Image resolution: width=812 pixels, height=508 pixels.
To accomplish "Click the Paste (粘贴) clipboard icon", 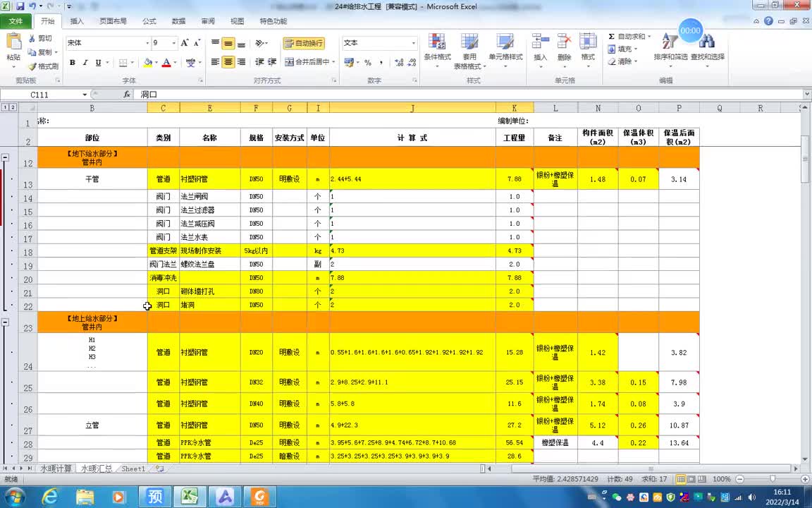I will pos(13,42).
